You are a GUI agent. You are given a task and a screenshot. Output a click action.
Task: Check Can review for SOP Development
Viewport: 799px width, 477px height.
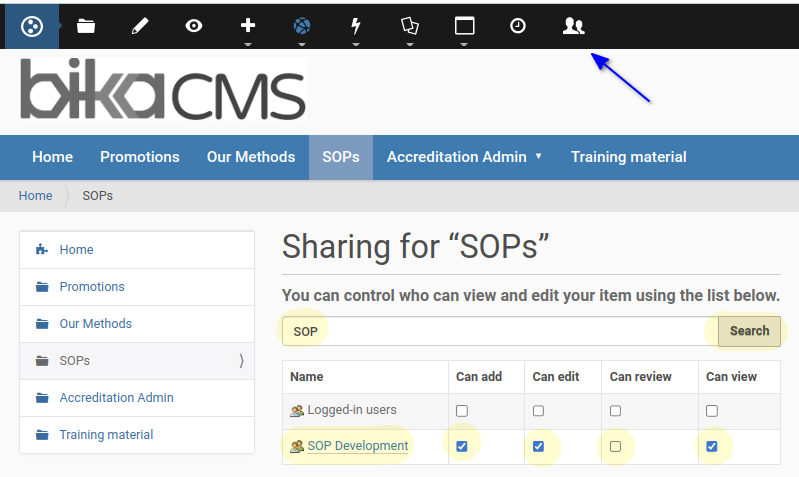click(615, 446)
